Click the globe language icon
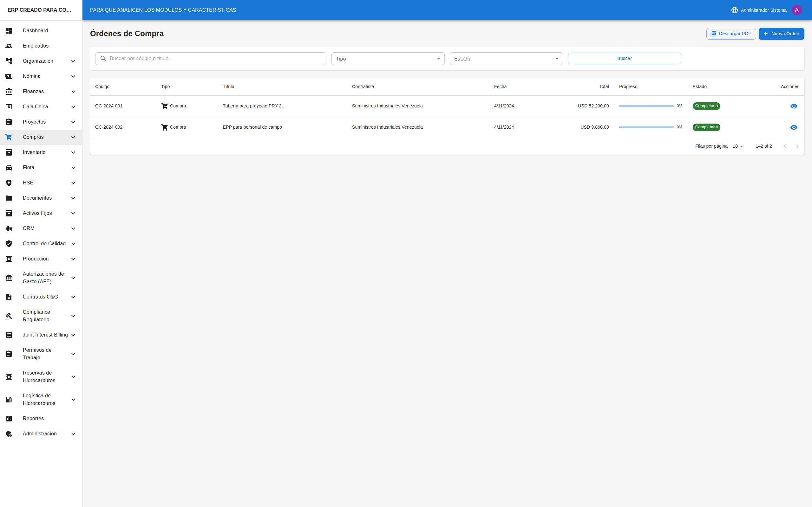The width and height of the screenshot is (812, 507). [734, 10]
